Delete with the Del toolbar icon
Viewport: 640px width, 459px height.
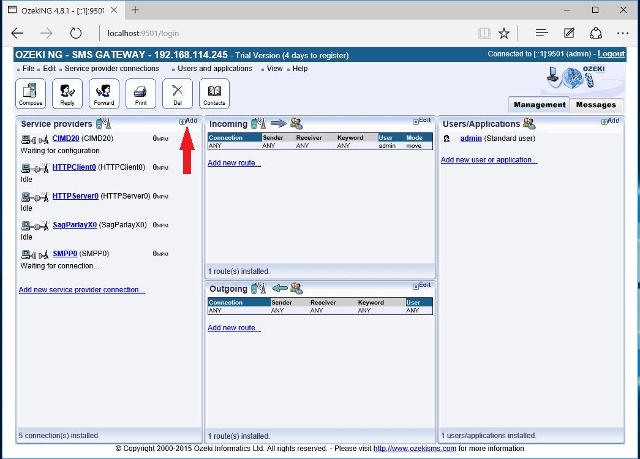177,94
